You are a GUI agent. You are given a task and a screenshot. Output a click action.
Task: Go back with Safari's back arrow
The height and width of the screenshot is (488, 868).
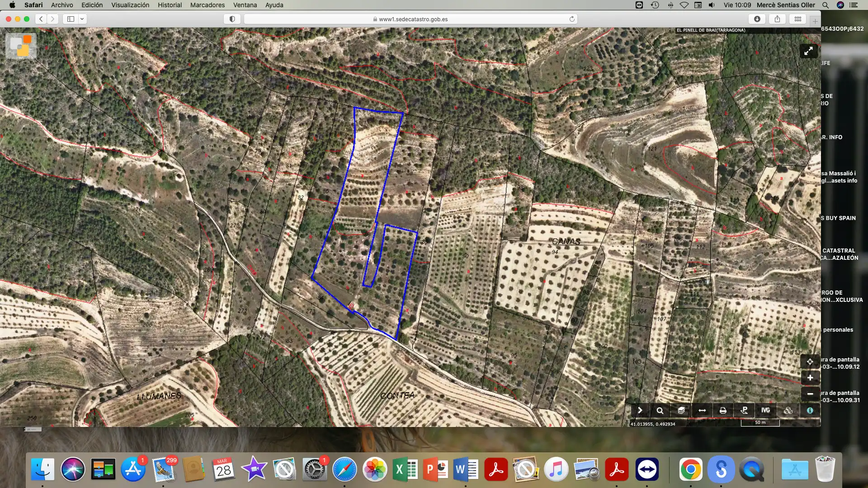click(41, 19)
